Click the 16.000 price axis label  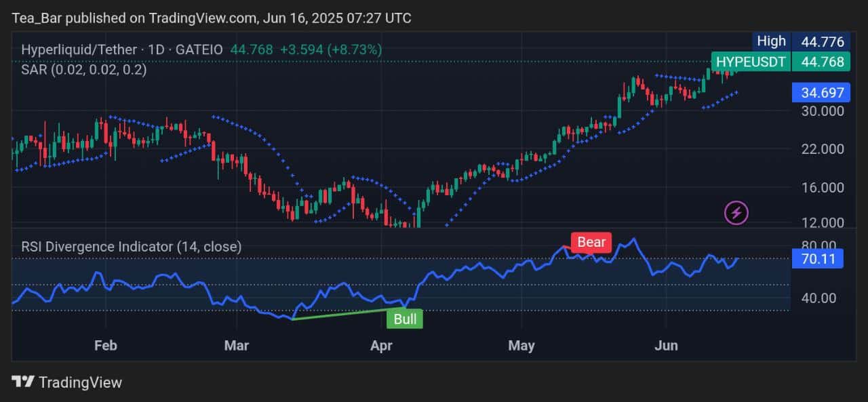point(823,188)
